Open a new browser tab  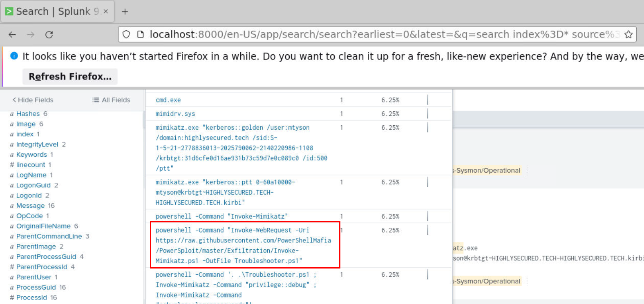tap(125, 12)
